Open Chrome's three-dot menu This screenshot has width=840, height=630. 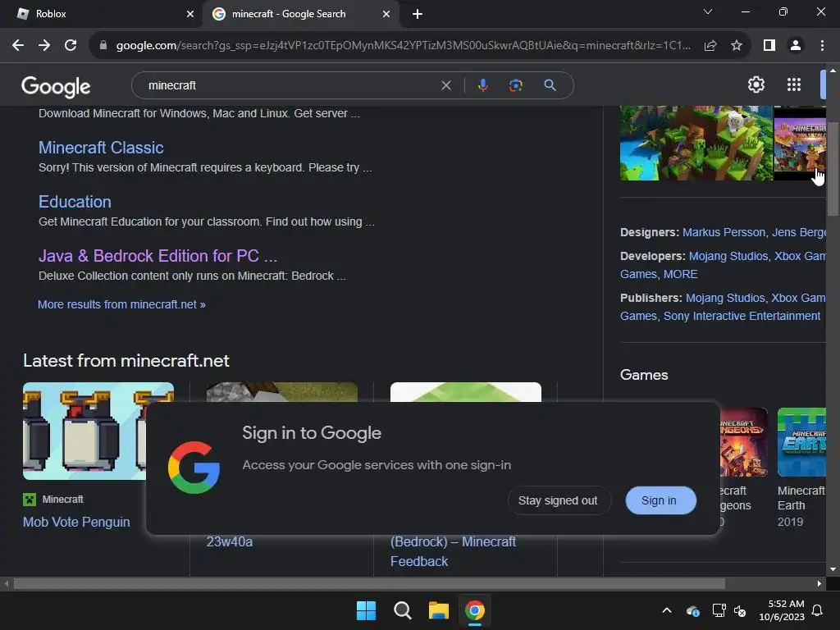pos(822,46)
